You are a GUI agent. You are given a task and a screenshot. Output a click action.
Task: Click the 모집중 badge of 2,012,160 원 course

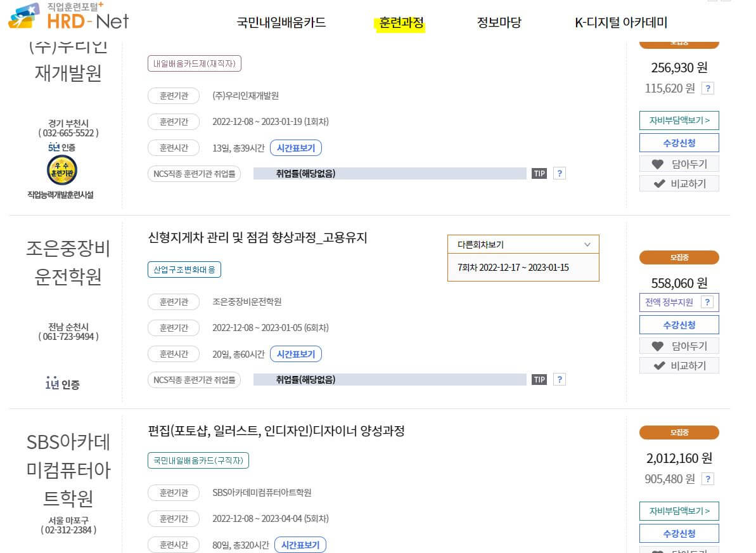(679, 433)
